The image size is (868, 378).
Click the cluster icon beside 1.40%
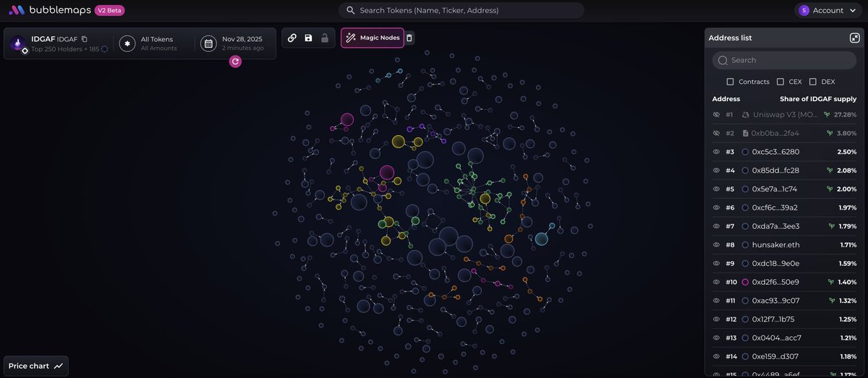830,282
